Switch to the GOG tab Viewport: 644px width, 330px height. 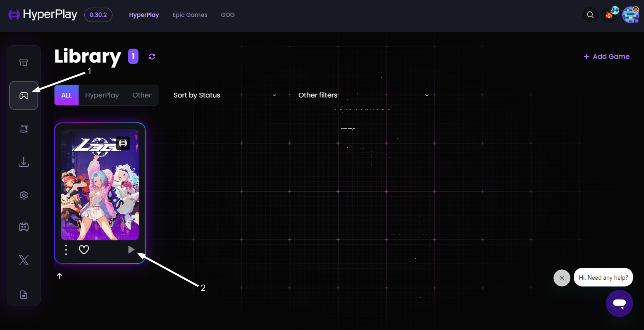pos(228,15)
